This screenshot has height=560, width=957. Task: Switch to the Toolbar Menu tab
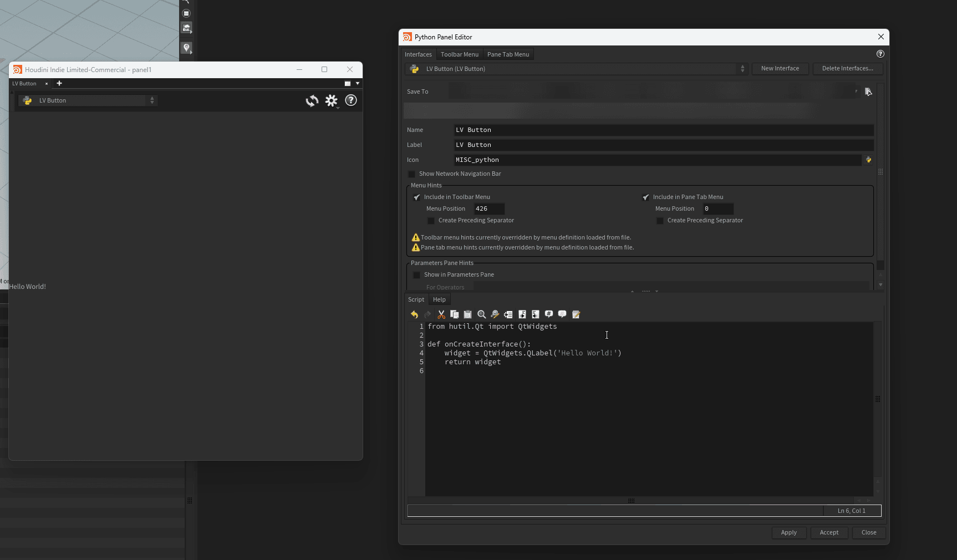[459, 54]
